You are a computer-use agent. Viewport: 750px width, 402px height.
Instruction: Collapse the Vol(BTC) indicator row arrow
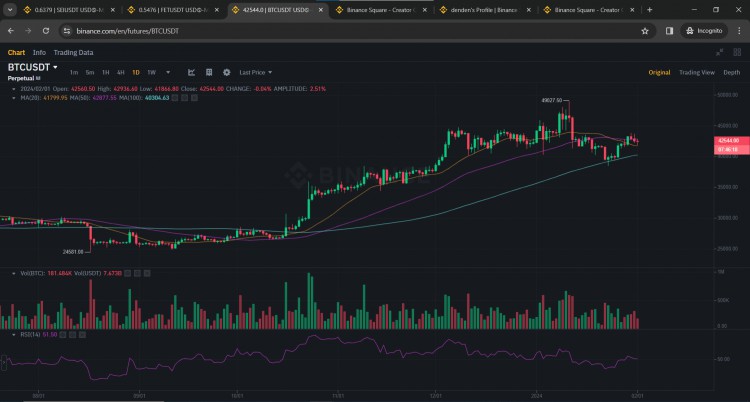tap(14, 273)
